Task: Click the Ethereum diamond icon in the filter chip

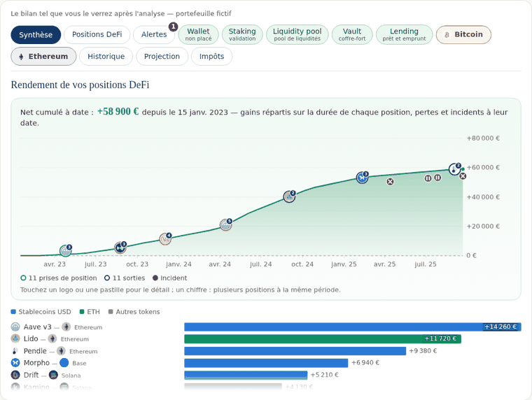Action: coord(21,57)
